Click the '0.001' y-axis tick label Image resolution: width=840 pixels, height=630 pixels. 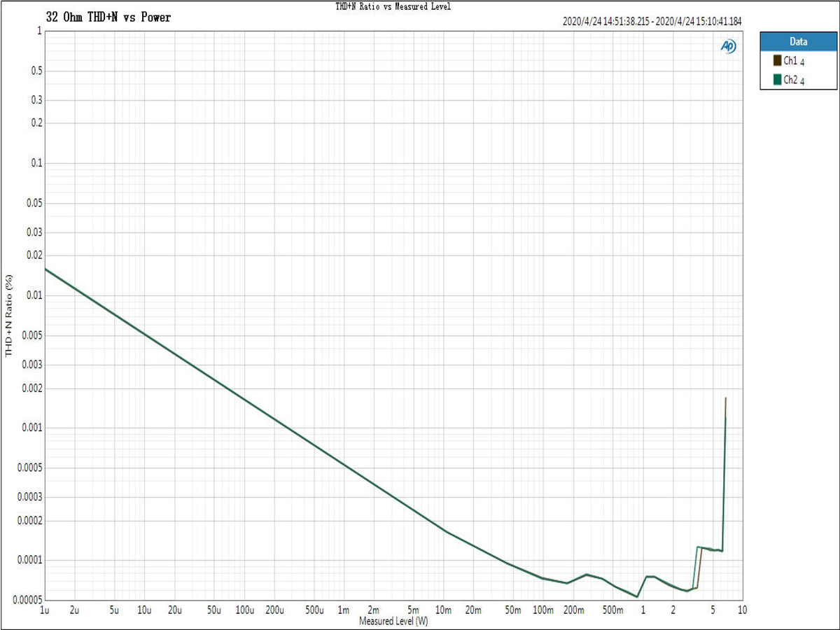coord(29,428)
